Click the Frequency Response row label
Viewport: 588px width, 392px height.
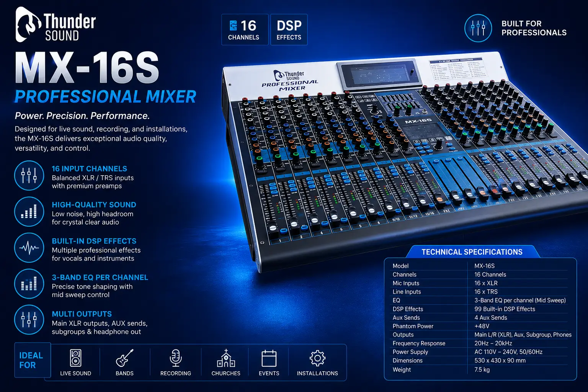(419, 343)
